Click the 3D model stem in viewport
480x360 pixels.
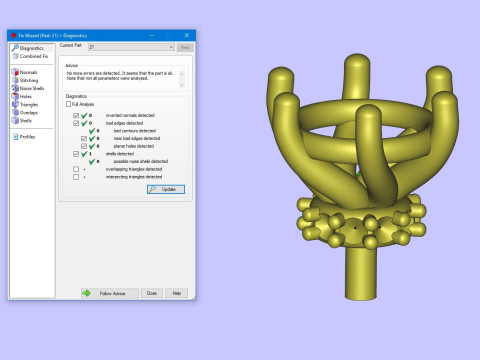[x=361, y=273]
